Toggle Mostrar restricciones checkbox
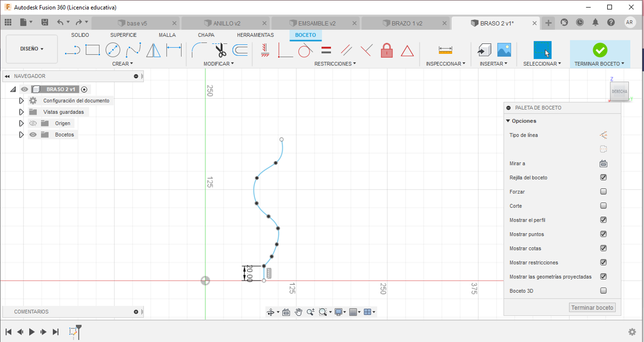 click(x=603, y=262)
